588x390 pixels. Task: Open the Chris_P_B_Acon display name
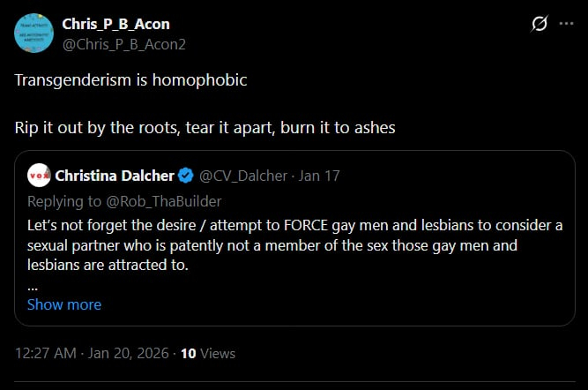pos(115,24)
